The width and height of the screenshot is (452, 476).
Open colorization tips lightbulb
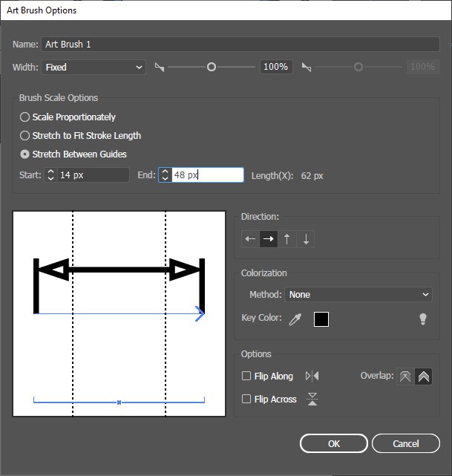[x=423, y=319]
